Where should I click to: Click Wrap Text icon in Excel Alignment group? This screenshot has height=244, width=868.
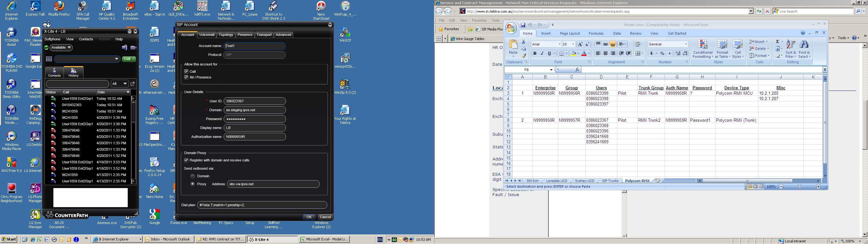click(x=638, y=44)
